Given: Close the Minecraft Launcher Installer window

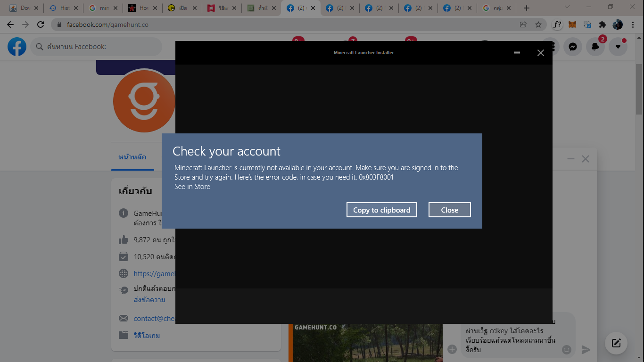Looking at the screenshot, I should (x=541, y=53).
